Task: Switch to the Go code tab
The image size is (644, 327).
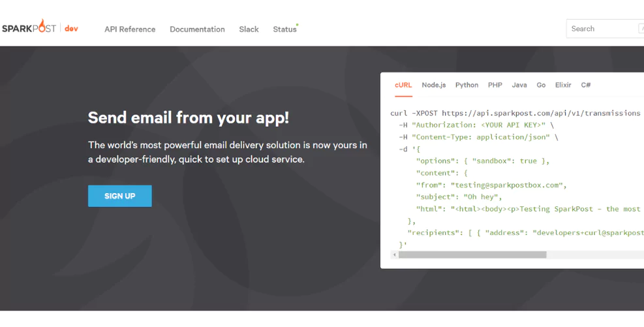Action: (541, 85)
